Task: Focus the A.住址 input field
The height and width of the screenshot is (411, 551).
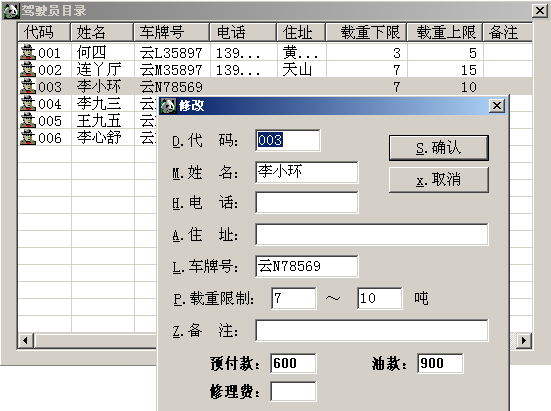Action: click(x=372, y=234)
